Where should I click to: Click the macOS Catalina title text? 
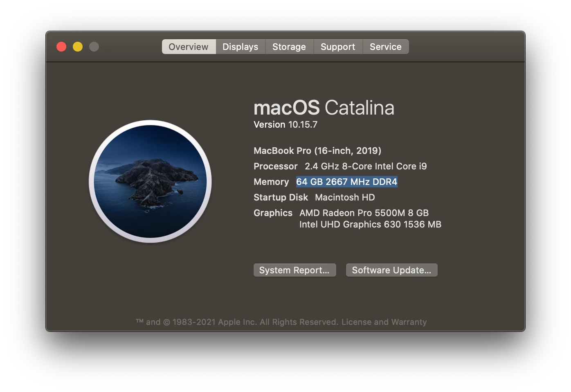(x=324, y=108)
